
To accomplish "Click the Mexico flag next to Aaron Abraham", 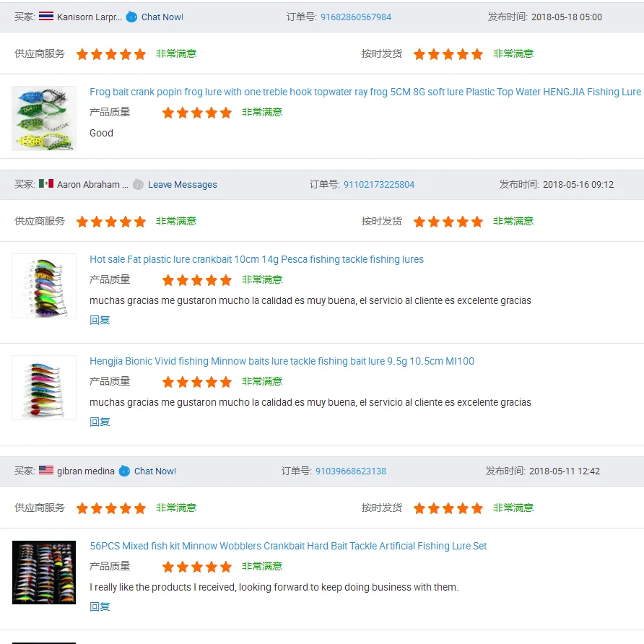I will (46, 183).
